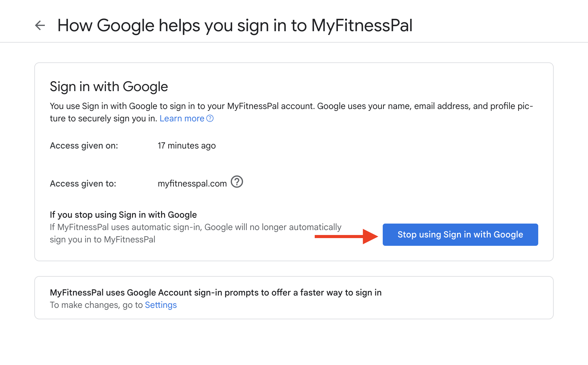Click the Access given on label
588x365 pixels.
tap(84, 146)
